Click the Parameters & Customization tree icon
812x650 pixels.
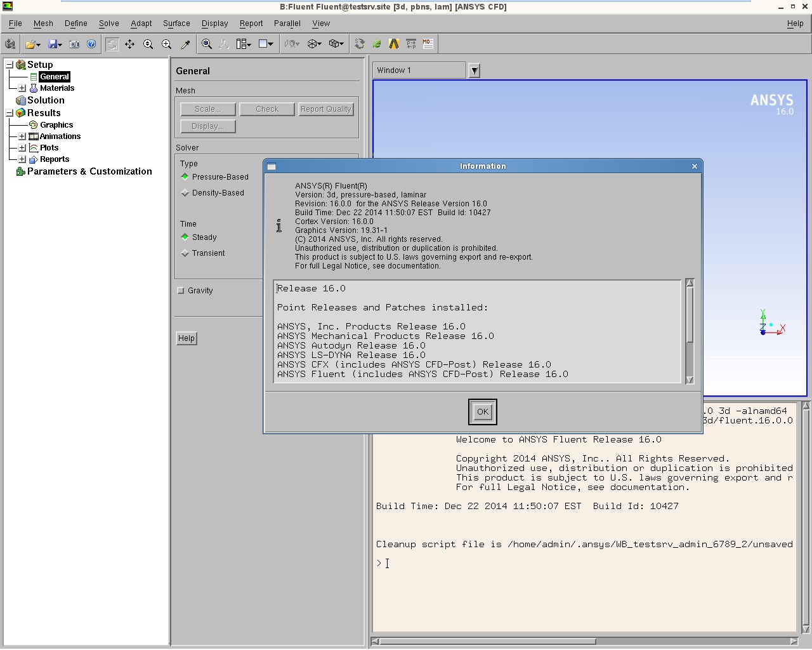(20, 171)
